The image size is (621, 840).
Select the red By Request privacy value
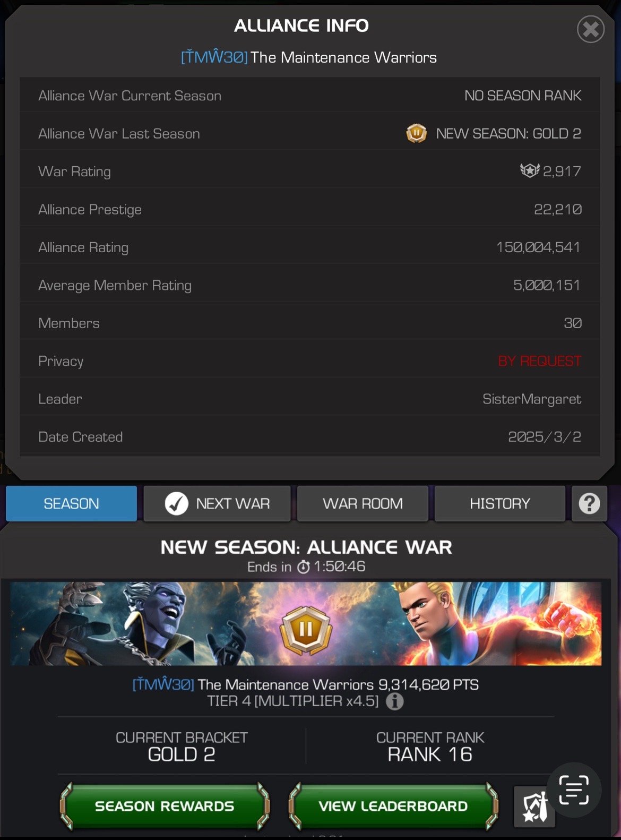[540, 361]
